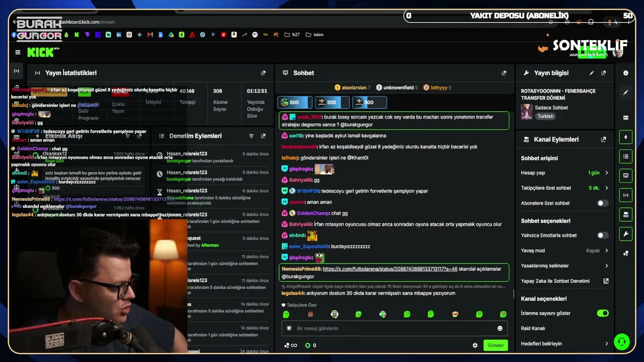Click the Abone Sayısı 306 stat
The height and width of the screenshot is (362, 644).
(220, 100)
